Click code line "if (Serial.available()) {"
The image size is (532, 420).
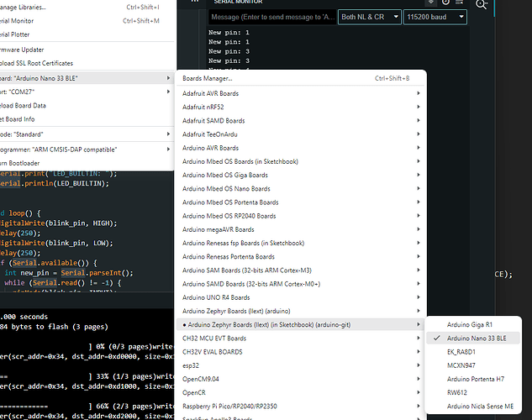(49, 263)
